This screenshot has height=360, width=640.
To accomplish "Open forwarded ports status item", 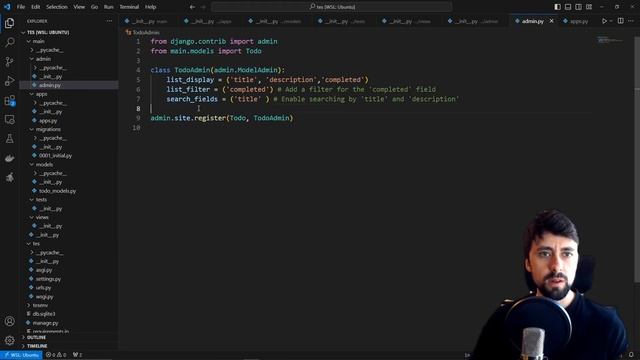I will pos(77,355).
